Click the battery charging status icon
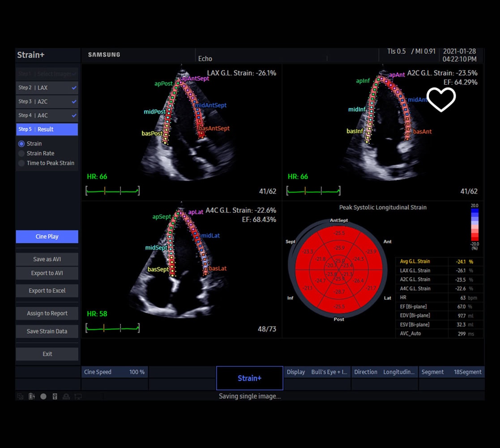This screenshot has height=448, width=500. [31, 396]
